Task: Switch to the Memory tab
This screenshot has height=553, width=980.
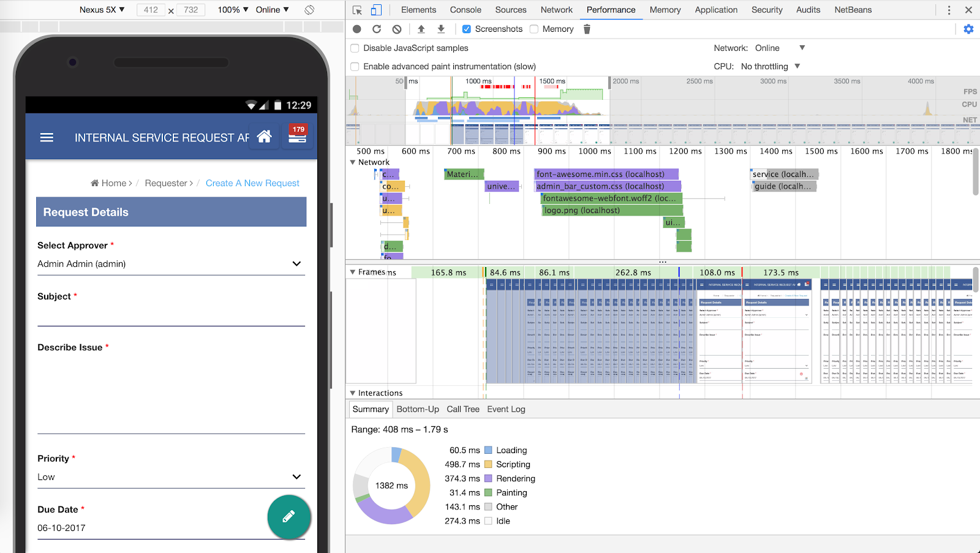Action: (x=665, y=10)
